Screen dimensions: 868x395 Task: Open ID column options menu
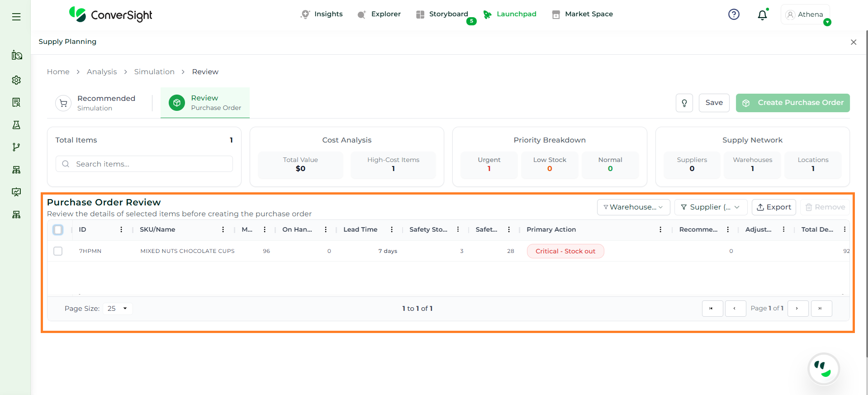pos(121,230)
